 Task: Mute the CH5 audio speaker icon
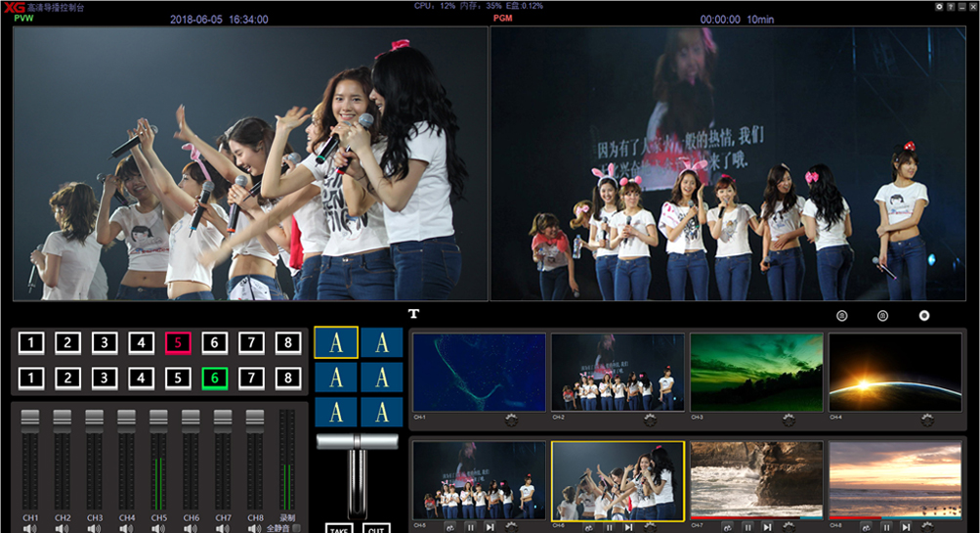158,528
